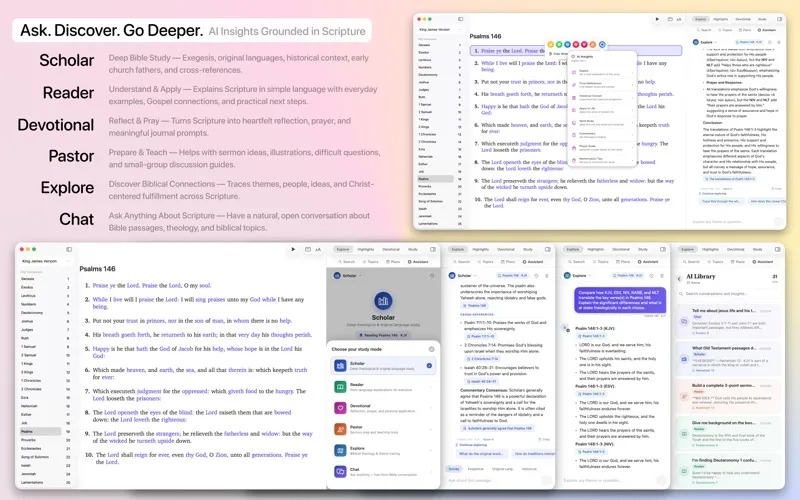Open the Topics tab in bottom-left window
The image size is (800, 500).
coord(371,262)
